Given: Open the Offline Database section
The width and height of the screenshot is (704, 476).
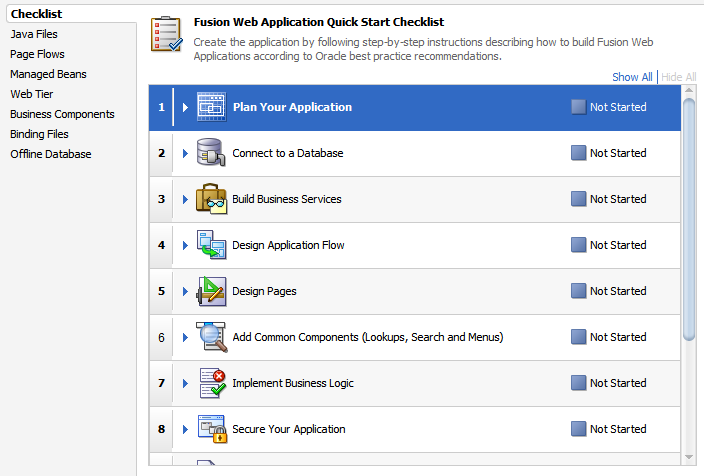Looking at the screenshot, I should click(x=51, y=154).
